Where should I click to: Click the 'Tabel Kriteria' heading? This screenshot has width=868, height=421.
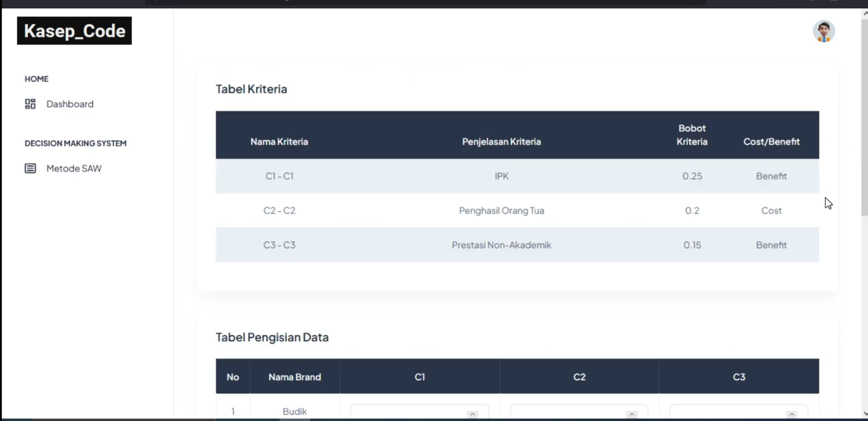[x=251, y=89]
